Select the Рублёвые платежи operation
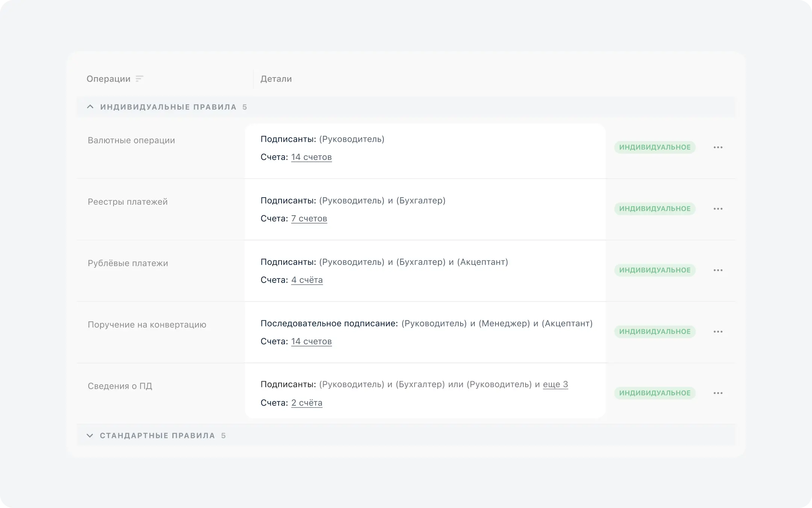This screenshot has width=812, height=508. coord(128,263)
